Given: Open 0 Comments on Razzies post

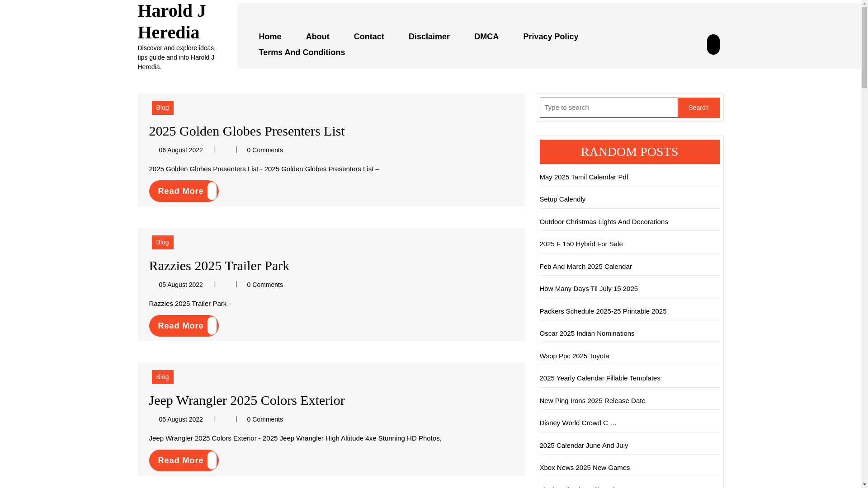Looking at the screenshot, I should tap(265, 285).
